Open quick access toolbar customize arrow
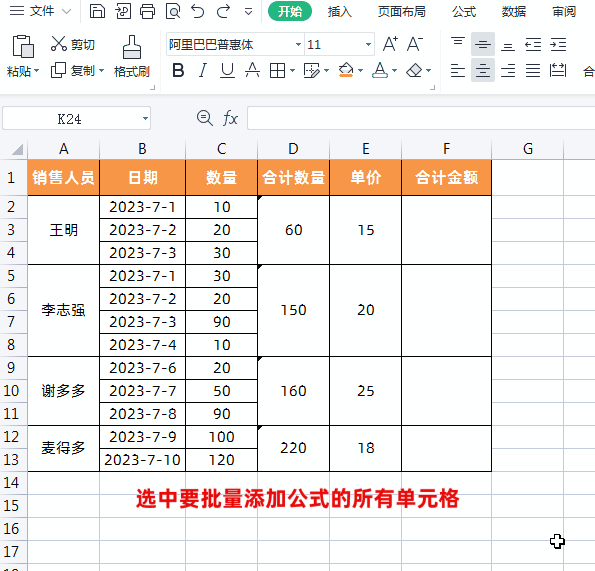This screenshot has width=595, height=571. click(249, 12)
